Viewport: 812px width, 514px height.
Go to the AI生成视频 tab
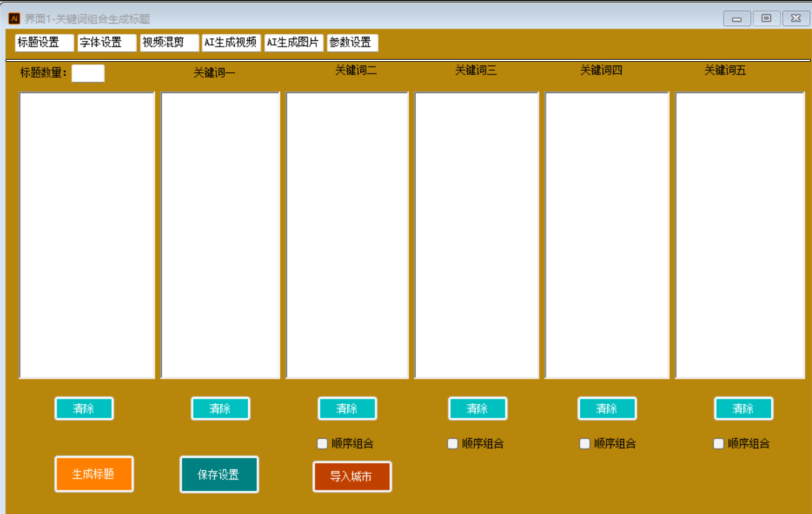(x=231, y=42)
